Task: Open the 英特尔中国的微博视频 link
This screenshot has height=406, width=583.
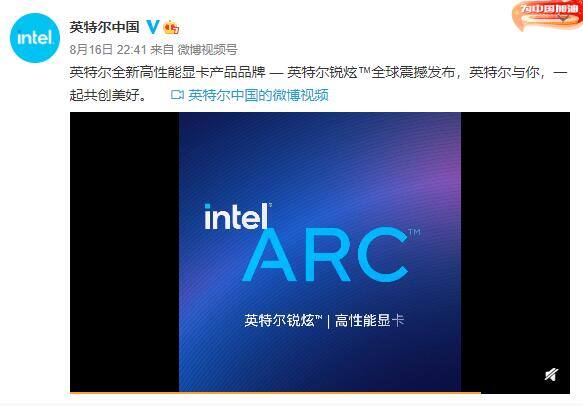Action: point(258,95)
